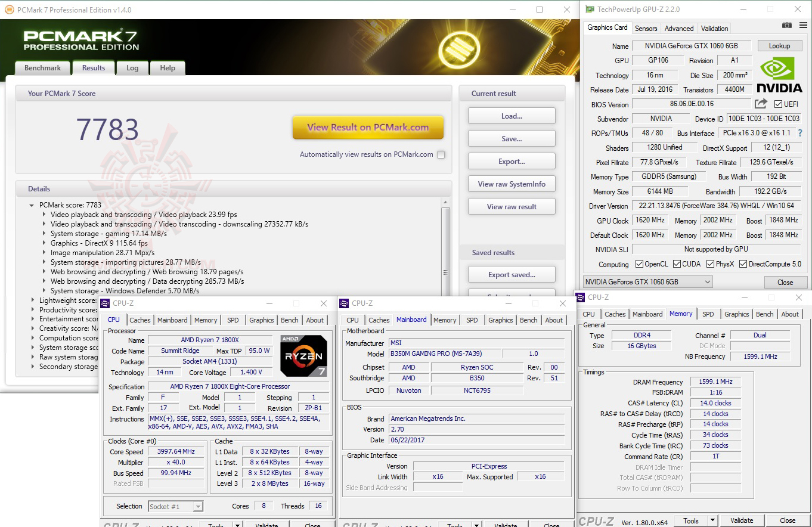The height and width of the screenshot is (527, 812).
Task: Click the NVIDIA logo in GPU-Z
Action: point(780,75)
